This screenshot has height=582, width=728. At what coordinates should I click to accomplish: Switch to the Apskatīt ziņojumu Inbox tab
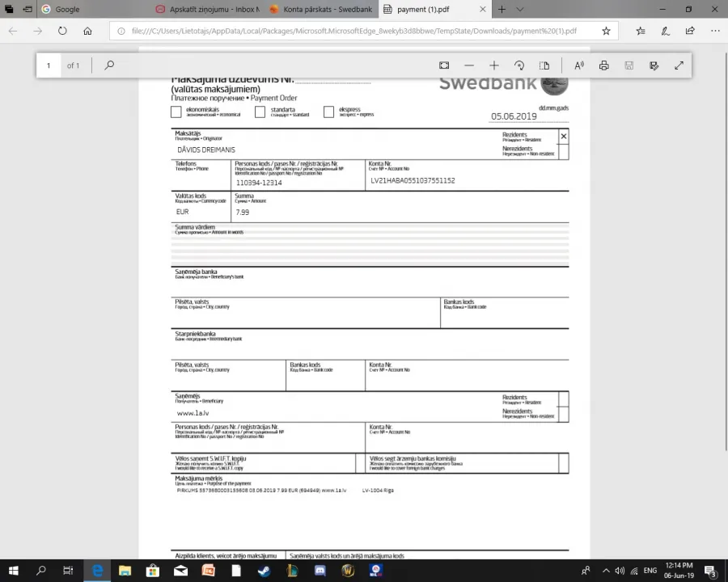[207, 9]
